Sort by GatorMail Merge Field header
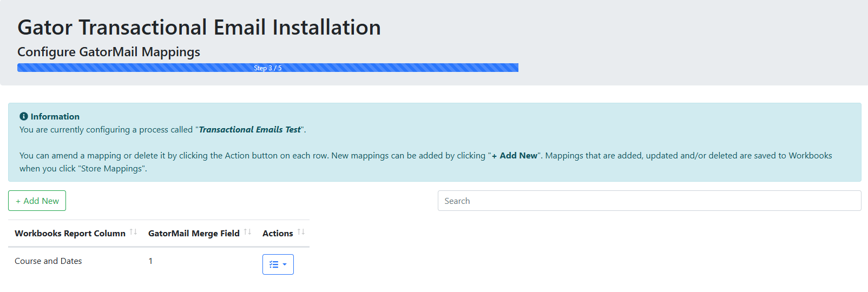 199,233
